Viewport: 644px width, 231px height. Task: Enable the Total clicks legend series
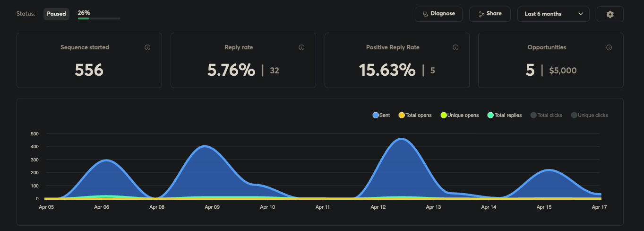pyautogui.click(x=546, y=115)
